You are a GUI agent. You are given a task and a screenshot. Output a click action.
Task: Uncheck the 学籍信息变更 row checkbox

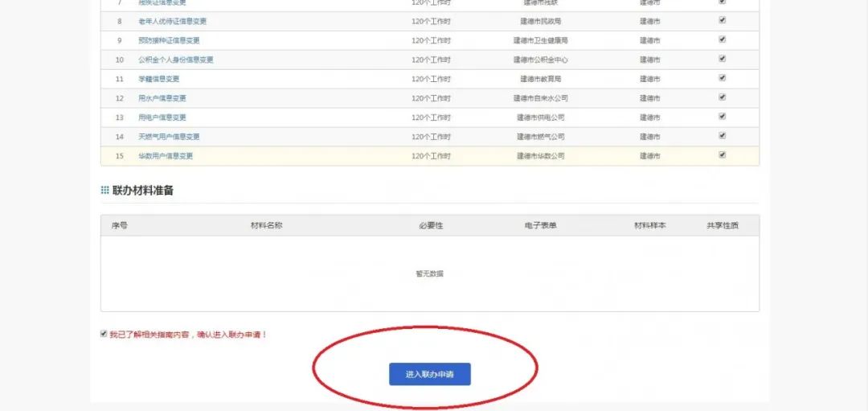pos(722,78)
